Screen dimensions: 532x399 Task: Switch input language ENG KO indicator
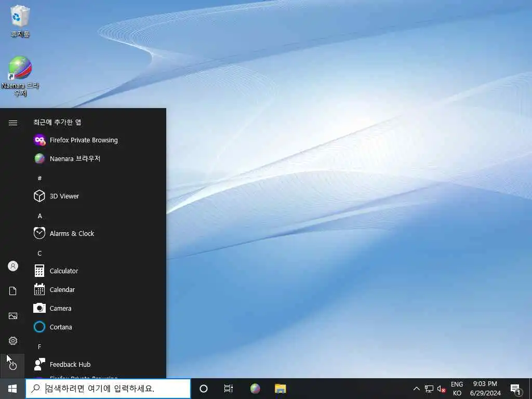pos(457,389)
